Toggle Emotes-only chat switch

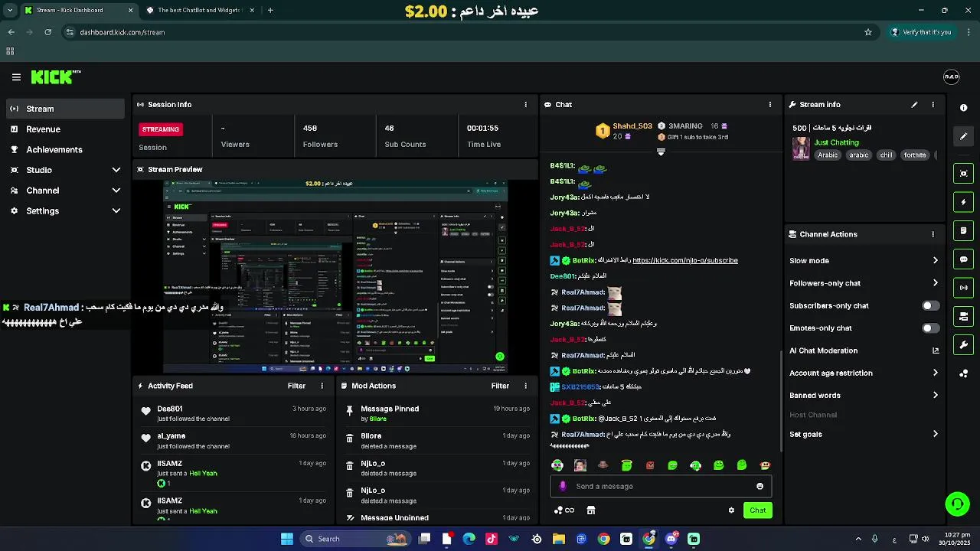click(929, 328)
